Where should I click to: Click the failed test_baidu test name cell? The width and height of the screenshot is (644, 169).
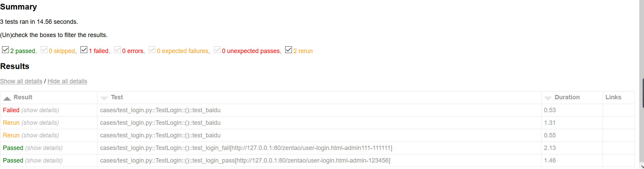click(160, 110)
